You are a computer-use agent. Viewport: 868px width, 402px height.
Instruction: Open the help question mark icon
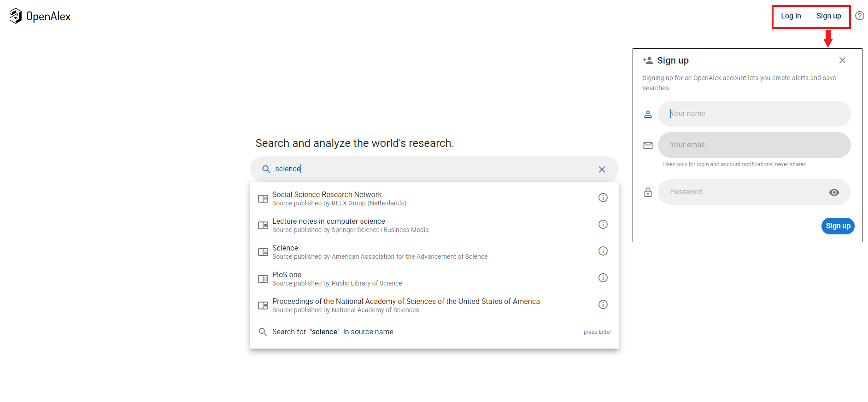click(859, 16)
